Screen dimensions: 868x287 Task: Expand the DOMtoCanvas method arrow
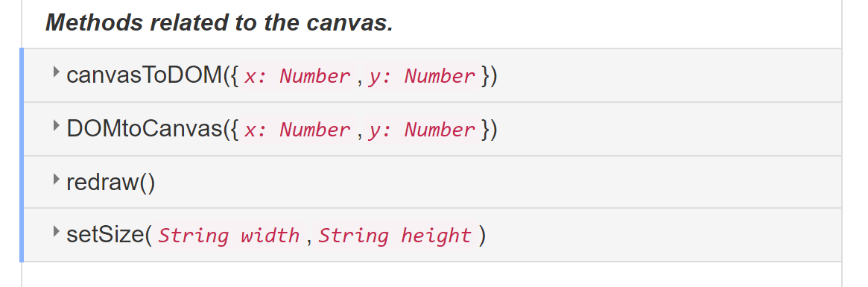tap(56, 125)
